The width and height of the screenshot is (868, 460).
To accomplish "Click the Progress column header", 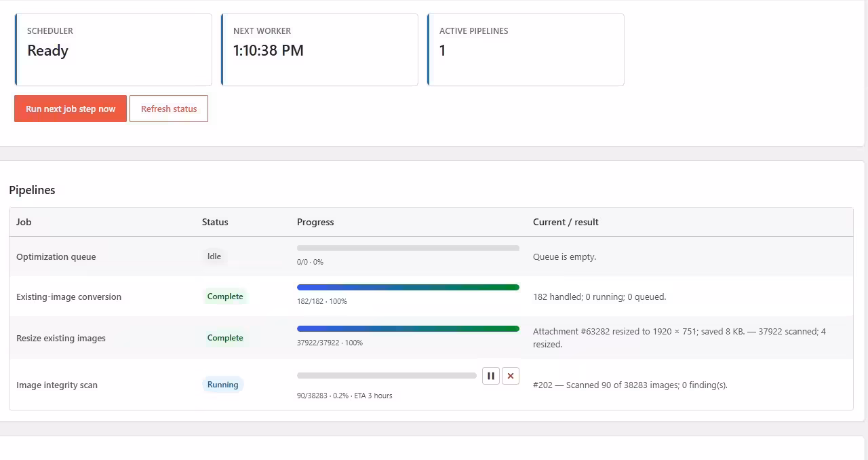I will click(x=315, y=222).
